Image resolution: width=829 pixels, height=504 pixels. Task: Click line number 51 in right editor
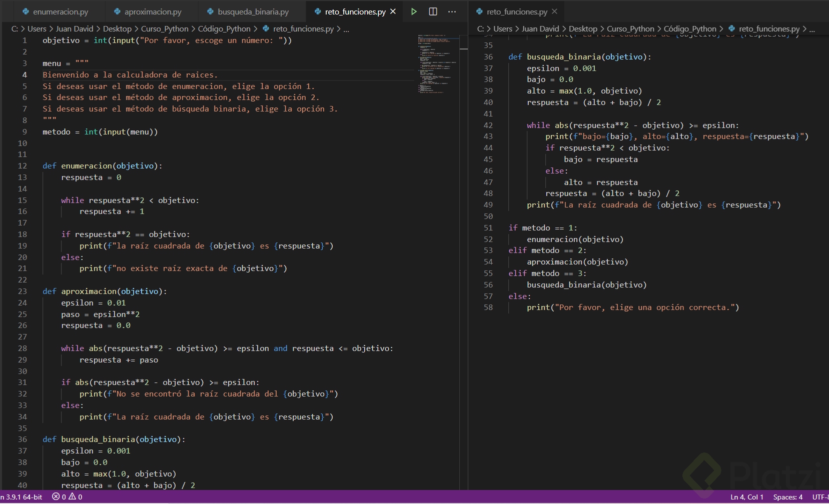click(488, 228)
